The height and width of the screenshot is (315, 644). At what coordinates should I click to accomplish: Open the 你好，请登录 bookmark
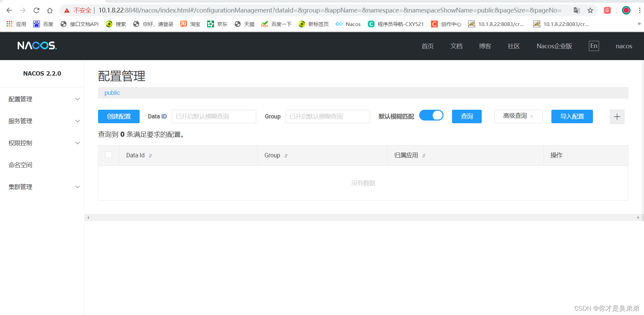153,24
